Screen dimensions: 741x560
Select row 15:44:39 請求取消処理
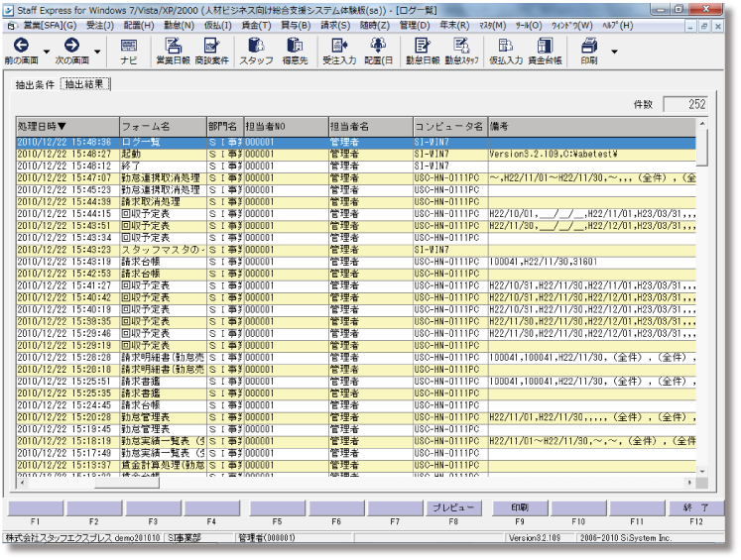356,202
